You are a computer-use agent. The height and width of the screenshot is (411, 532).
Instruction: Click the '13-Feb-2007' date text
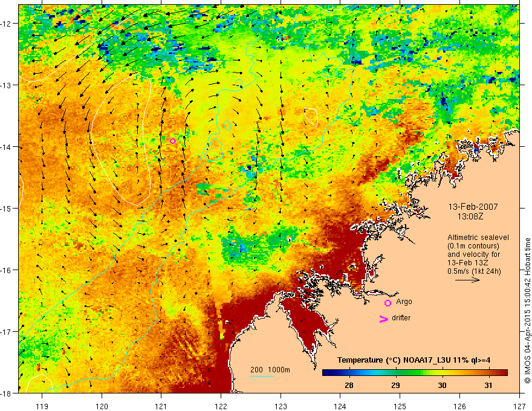473,207
